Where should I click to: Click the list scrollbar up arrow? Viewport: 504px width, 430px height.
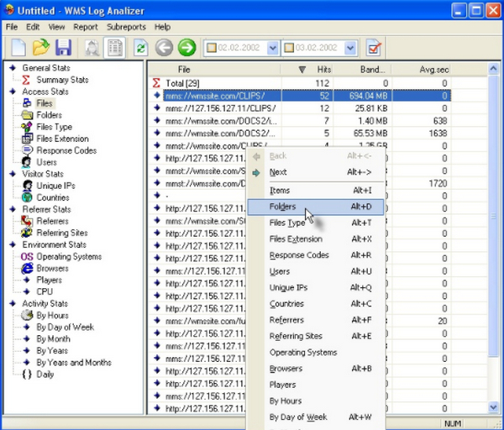click(493, 68)
